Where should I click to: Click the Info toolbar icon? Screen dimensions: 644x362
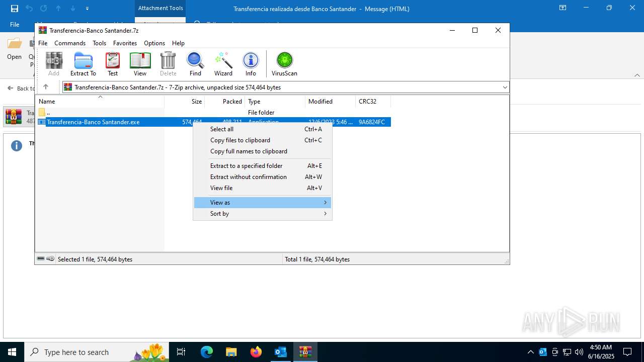(251, 64)
